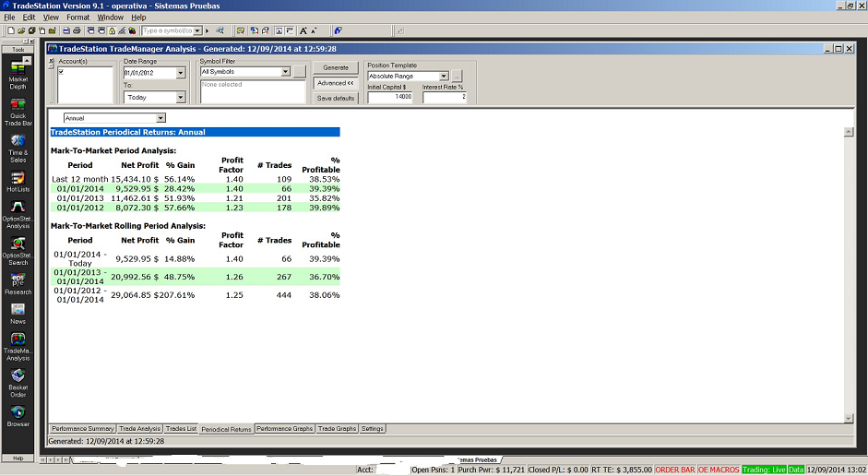Viewport: 868px width, 476px height.
Task: Select the Sistemas Pruebas workspace tab
Action: [479, 459]
